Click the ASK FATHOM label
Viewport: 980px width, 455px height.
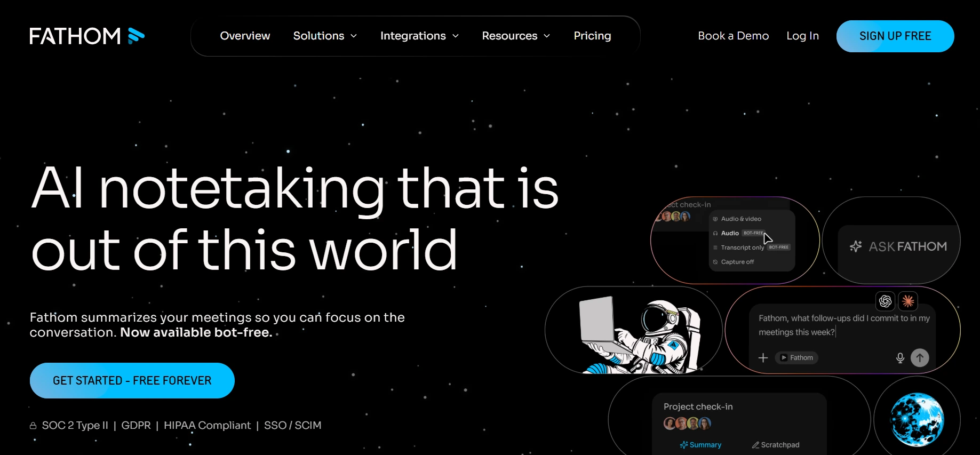point(908,246)
